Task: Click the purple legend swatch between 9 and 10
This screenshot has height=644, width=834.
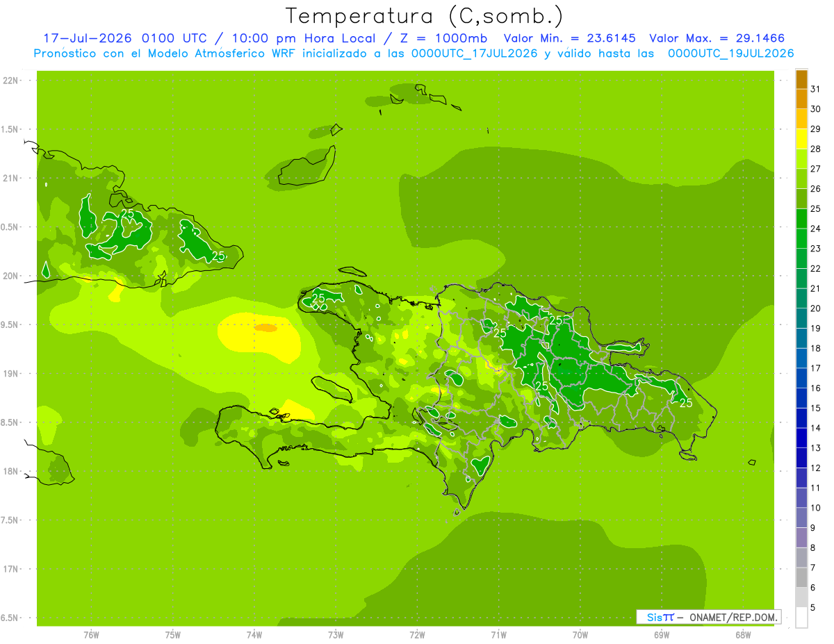Action: click(x=801, y=518)
